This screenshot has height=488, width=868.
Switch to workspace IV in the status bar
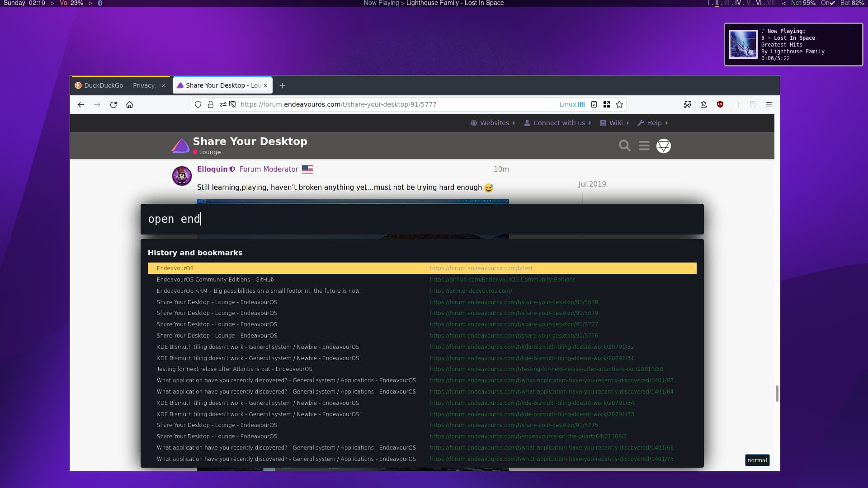[738, 3]
